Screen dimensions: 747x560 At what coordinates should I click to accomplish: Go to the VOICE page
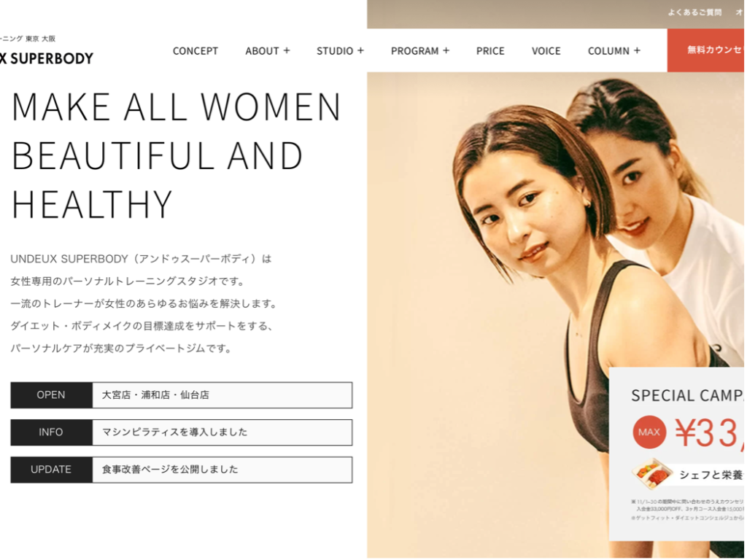(546, 51)
